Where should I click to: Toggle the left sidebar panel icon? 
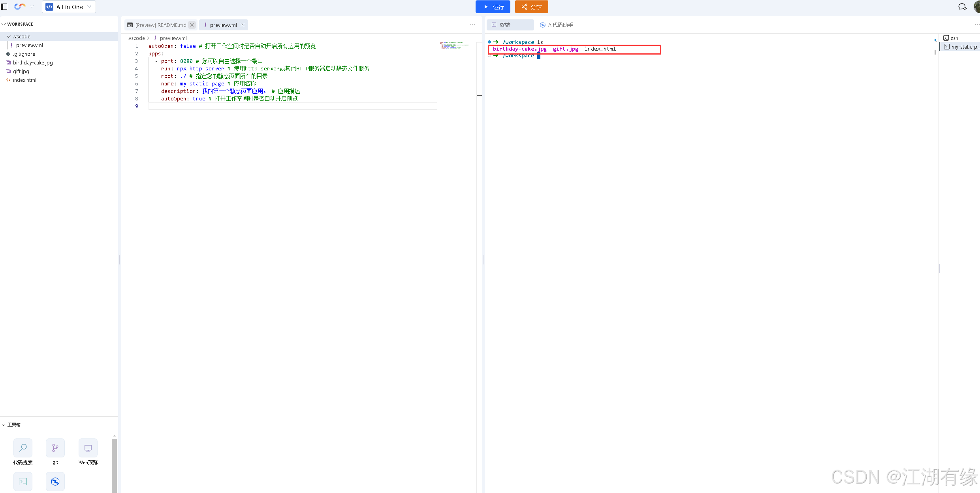(4, 7)
